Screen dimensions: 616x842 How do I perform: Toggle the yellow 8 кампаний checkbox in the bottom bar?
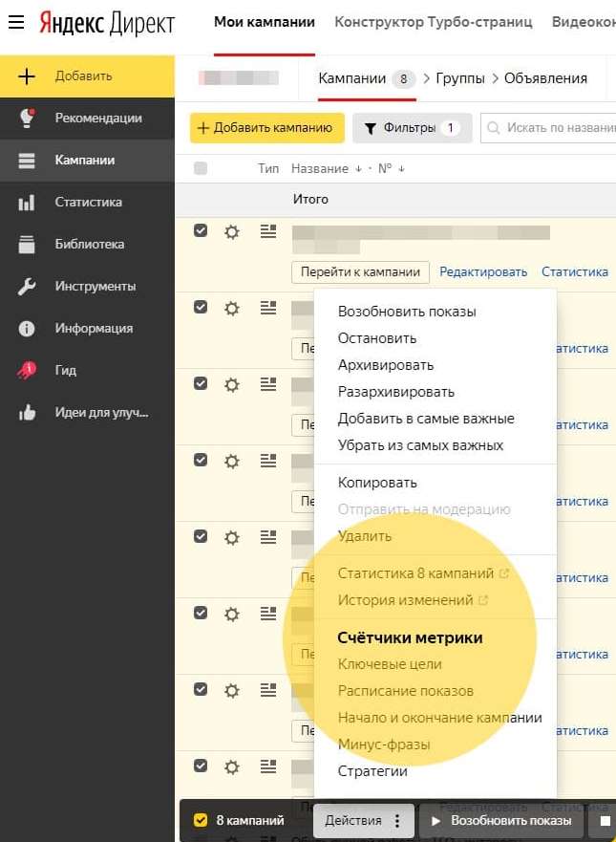[x=201, y=821]
